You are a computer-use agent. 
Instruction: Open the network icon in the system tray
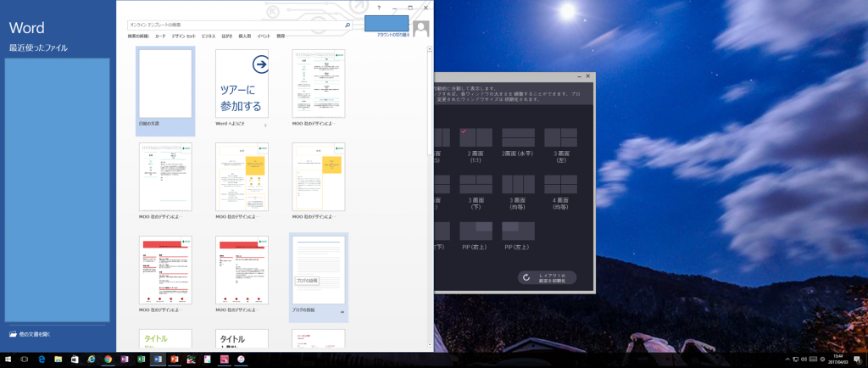795,360
